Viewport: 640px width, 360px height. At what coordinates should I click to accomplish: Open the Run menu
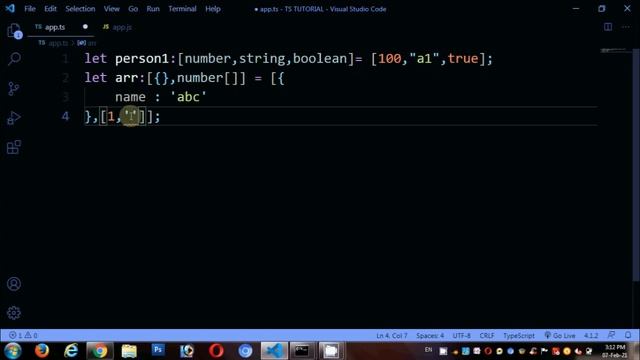153,9
